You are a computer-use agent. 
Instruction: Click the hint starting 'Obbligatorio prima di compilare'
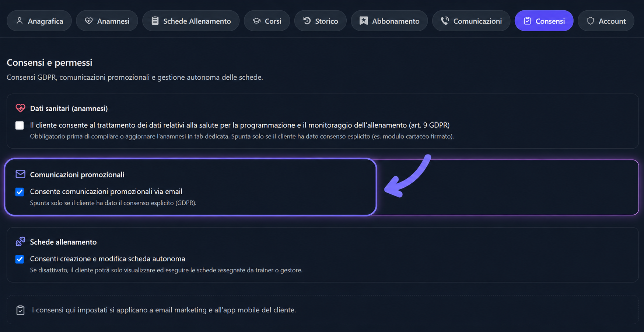coord(242,136)
